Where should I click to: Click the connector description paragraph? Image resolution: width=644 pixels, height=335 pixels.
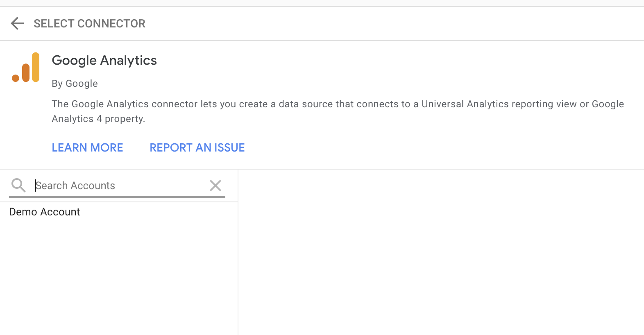[x=338, y=111]
